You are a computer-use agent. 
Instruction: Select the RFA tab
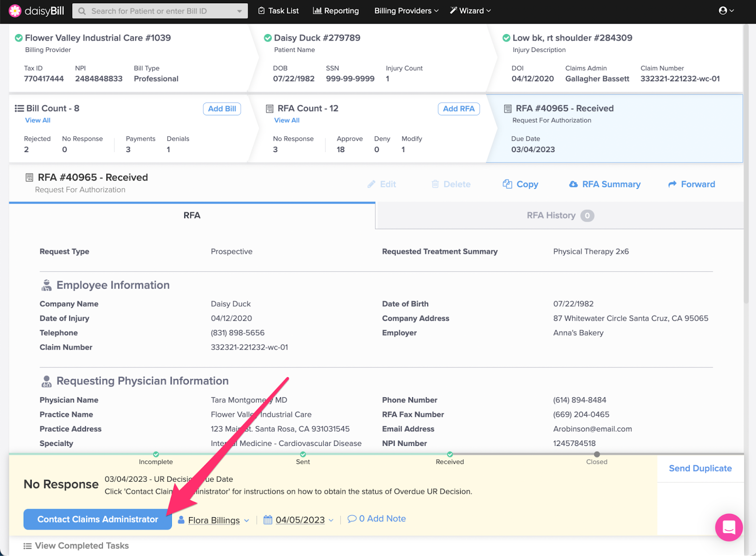point(192,215)
